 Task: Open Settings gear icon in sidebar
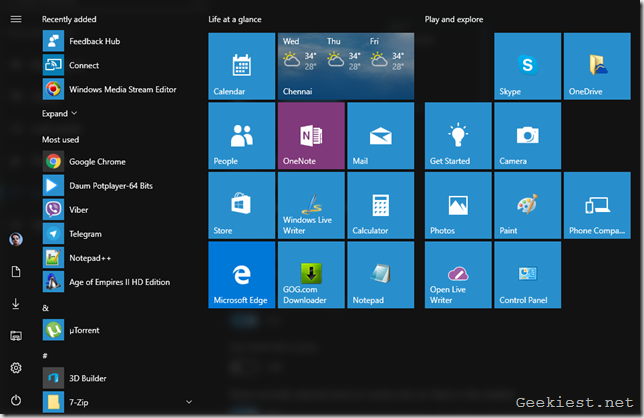click(15, 368)
